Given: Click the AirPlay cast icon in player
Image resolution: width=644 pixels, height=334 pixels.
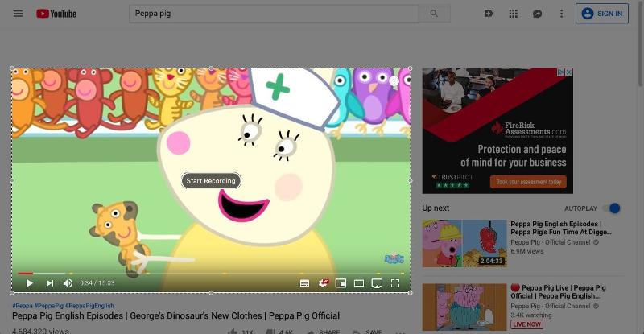Looking at the screenshot, I should click(x=377, y=283).
